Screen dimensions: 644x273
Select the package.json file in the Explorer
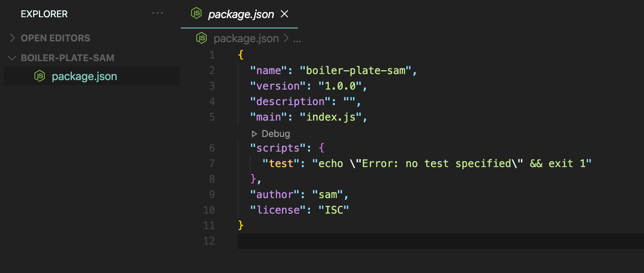tap(84, 76)
